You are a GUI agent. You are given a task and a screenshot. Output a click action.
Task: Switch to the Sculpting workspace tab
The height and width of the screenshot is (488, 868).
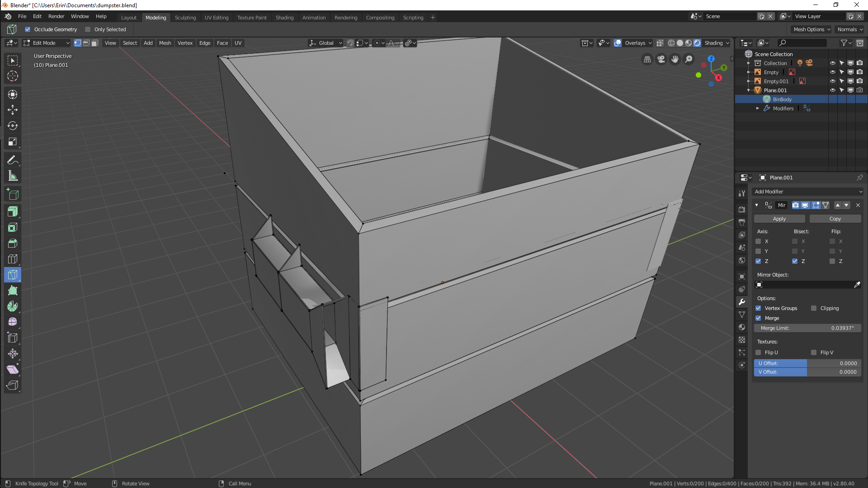tap(185, 18)
